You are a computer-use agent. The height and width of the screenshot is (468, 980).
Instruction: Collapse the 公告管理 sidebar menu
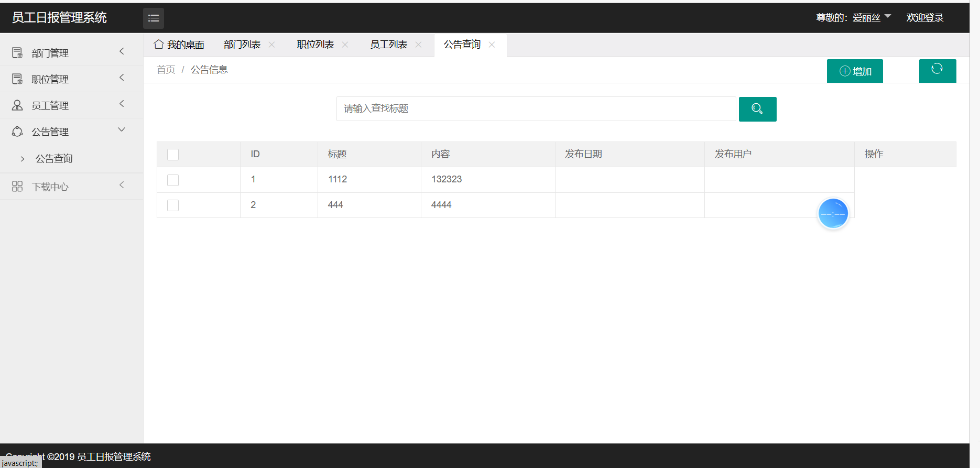tap(122, 130)
